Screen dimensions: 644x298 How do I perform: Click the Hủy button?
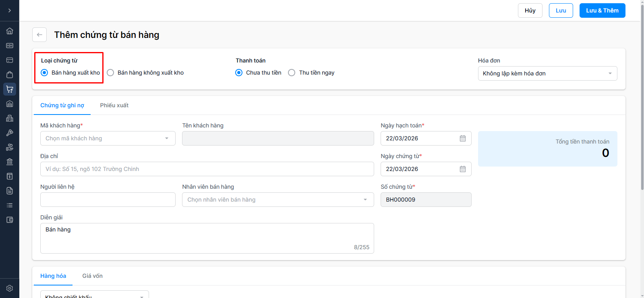pos(530,10)
